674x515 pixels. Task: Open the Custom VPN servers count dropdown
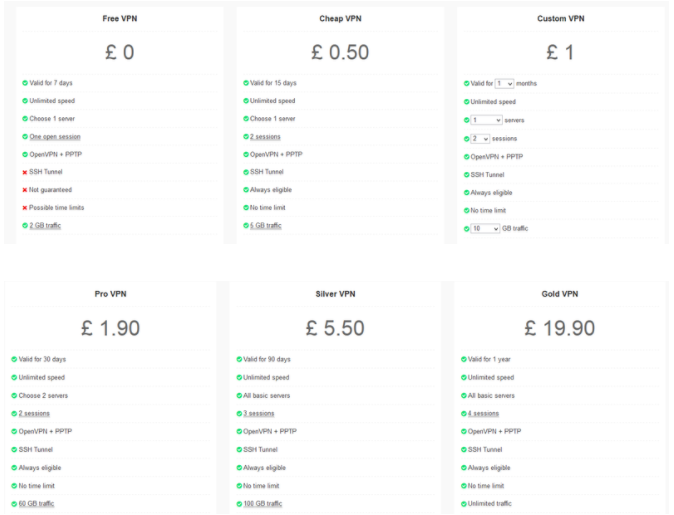click(486, 120)
